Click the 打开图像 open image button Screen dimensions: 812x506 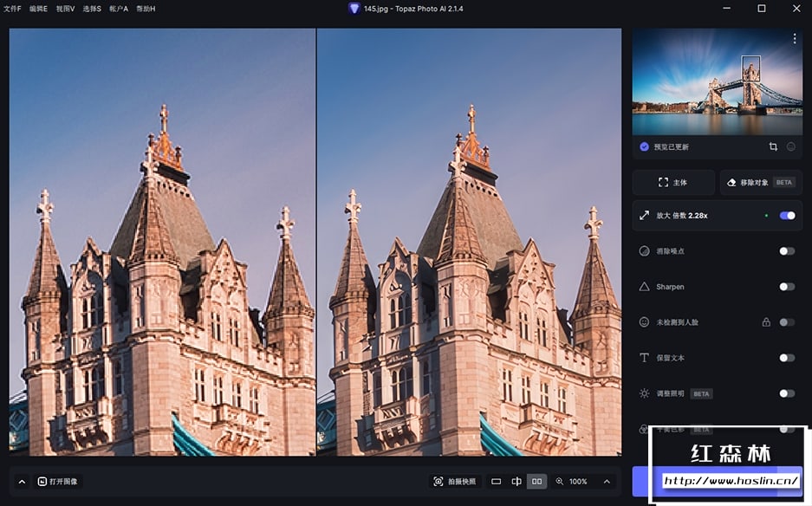pos(57,482)
